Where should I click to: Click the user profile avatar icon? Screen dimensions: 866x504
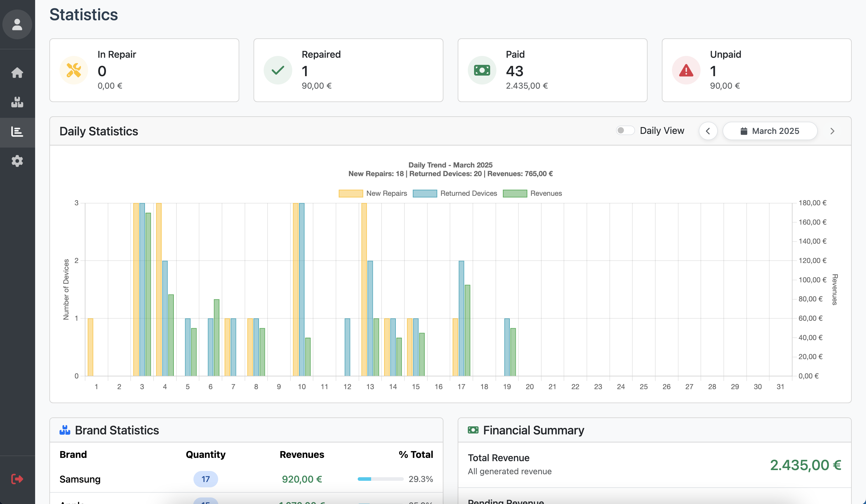[x=17, y=24]
